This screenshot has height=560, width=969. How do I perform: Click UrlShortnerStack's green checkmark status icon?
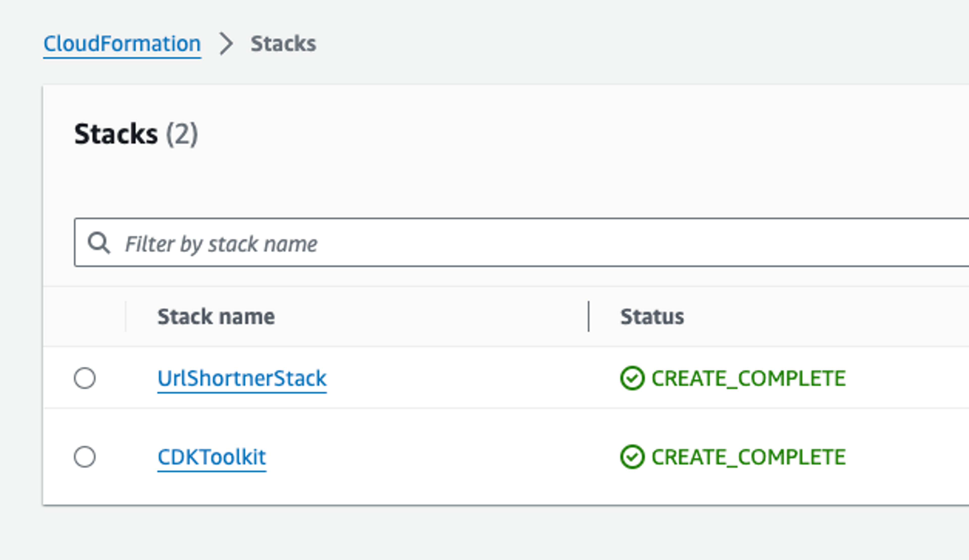[x=632, y=378]
